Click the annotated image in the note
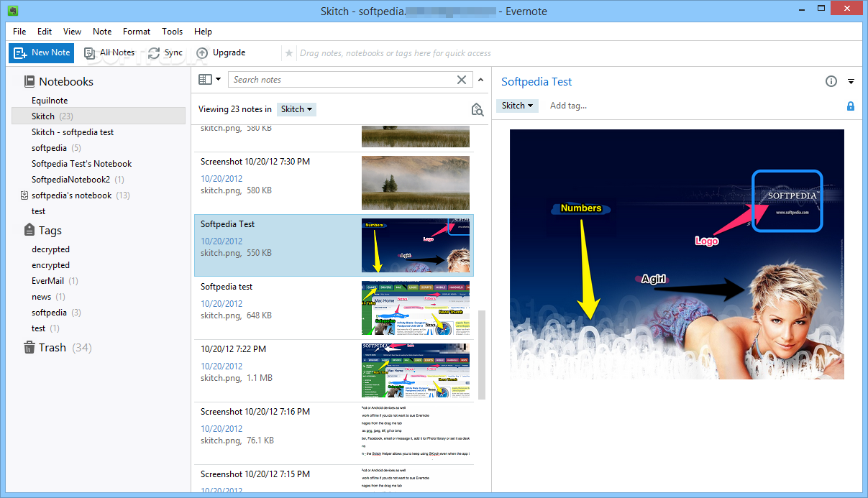The height and width of the screenshot is (498, 868). [x=677, y=254]
